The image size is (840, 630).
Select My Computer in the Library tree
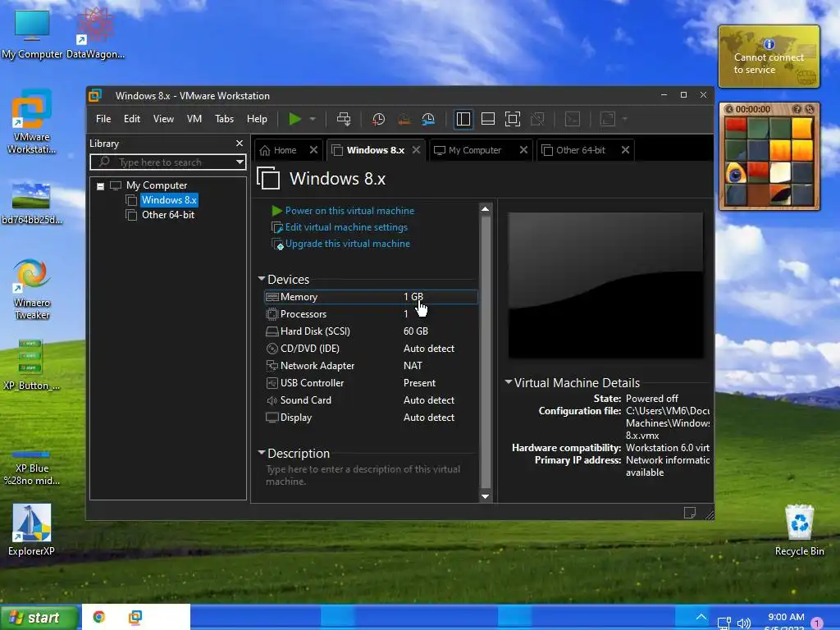157,185
